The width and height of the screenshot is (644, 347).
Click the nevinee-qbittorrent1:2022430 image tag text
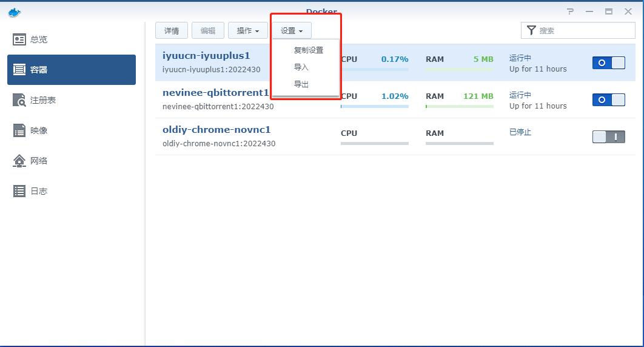pyautogui.click(x=218, y=106)
